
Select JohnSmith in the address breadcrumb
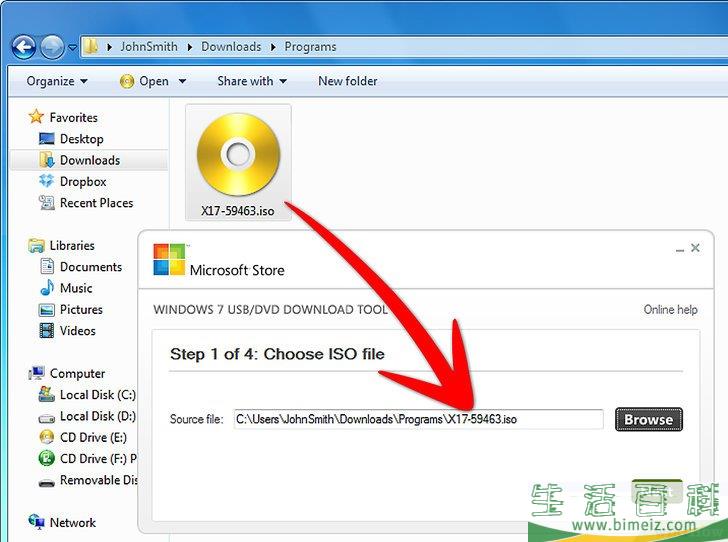149,46
